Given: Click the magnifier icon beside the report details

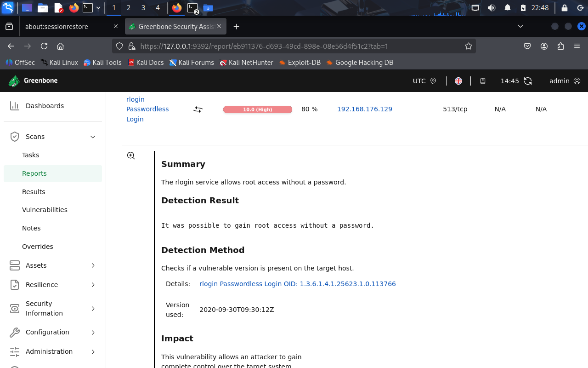Looking at the screenshot, I should (x=131, y=155).
